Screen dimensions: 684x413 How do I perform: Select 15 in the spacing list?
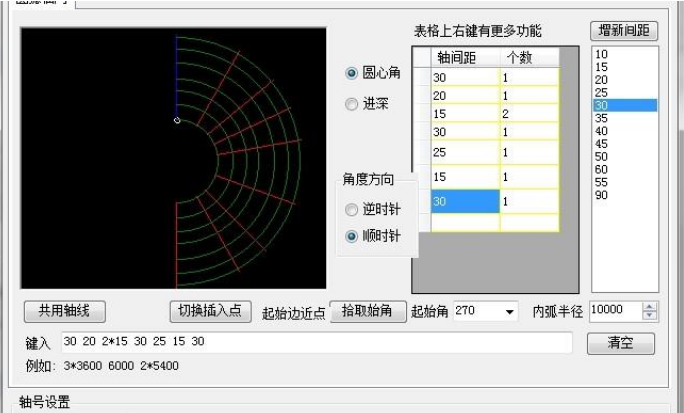[x=625, y=67]
